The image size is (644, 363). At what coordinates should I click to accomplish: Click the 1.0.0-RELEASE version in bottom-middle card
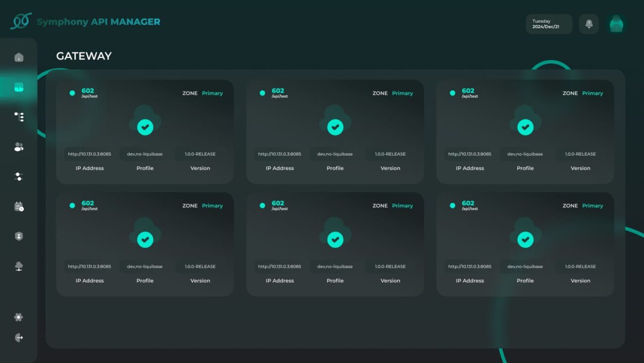click(x=390, y=267)
